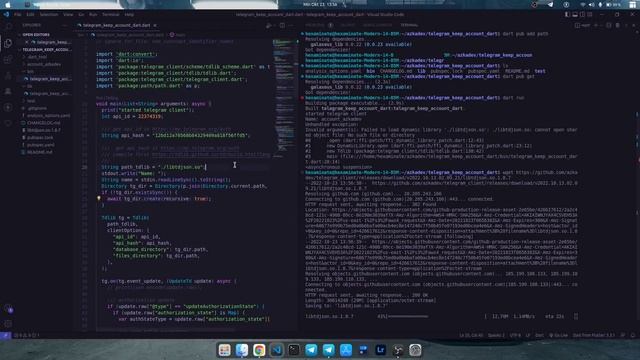Collapse the OPEN EDITORS section
The image size is (640, 360).
click(x=36, y=35)
